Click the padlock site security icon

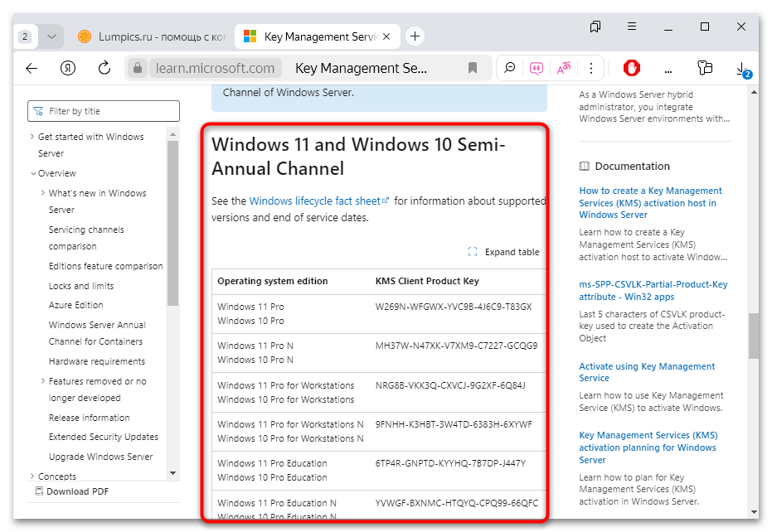coord(138,68)
